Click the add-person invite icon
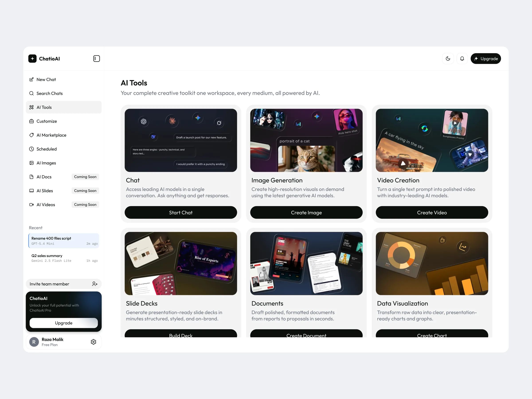The height and width of the screenshot is (399, 532). 95,284
